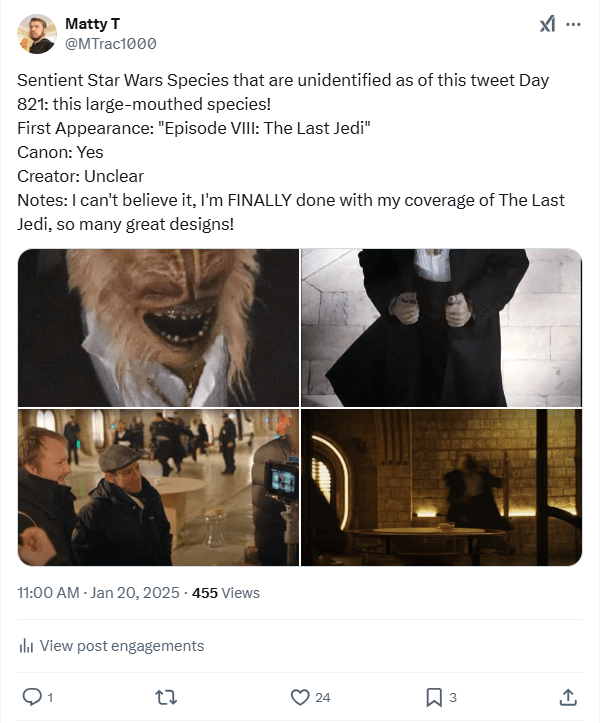Like the post with the heart icon
This screenshot has height=723, width=601.
point(300,697)
